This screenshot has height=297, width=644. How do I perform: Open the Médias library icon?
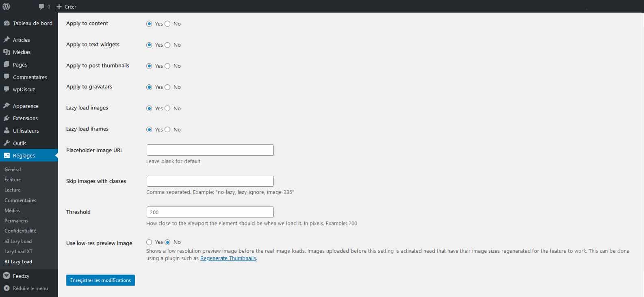pos(7,52)
